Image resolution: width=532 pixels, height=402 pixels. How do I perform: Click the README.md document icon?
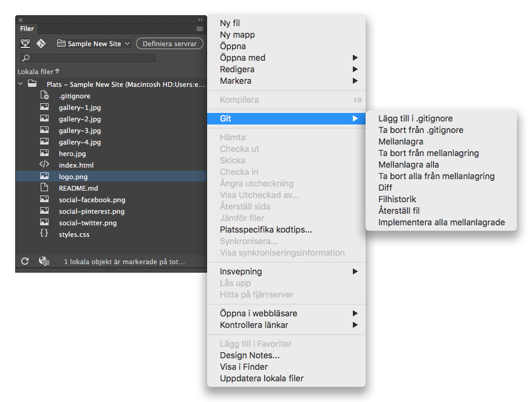point(44,188)
